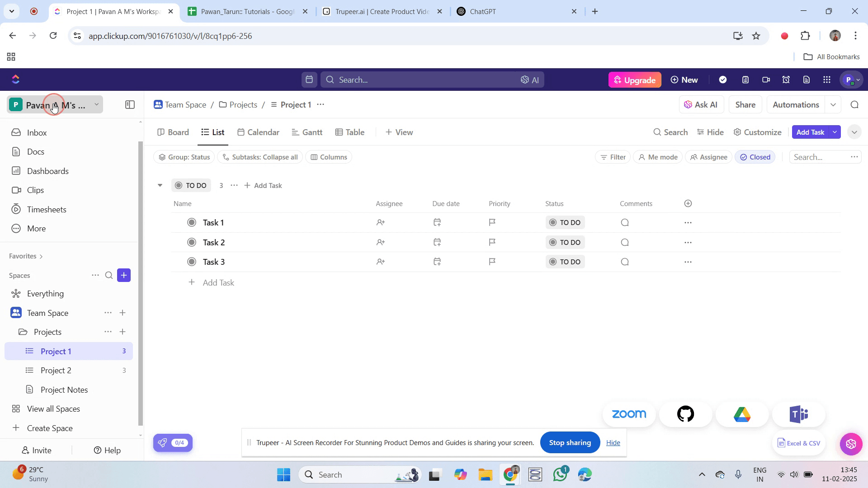Image resolution: width=868 pixels, height=488 pixels.
Task: Click the Upgrade button
Action: [x=635, y=80]
